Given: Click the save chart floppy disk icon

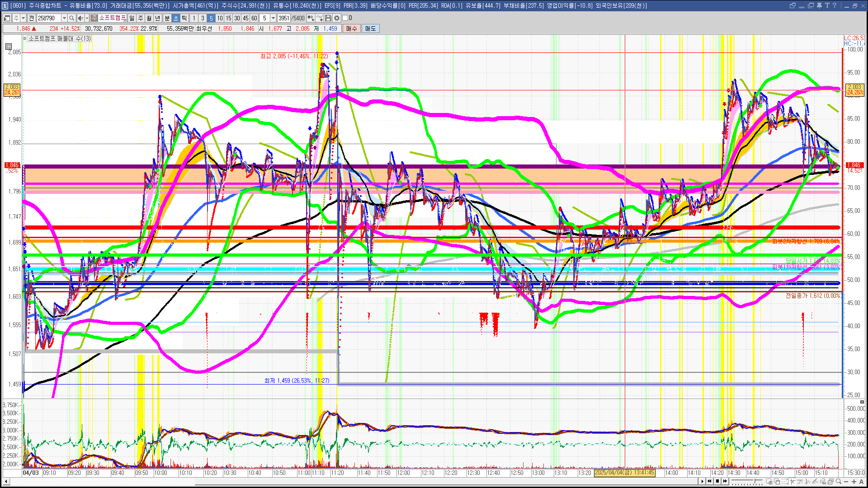Looking at the screenshot, I should [x=328, y=18].
